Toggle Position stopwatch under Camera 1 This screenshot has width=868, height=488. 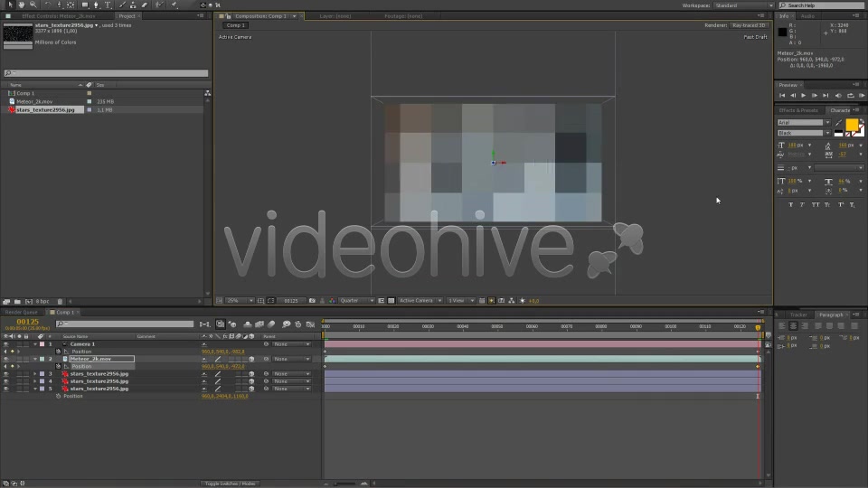(58, 352)
